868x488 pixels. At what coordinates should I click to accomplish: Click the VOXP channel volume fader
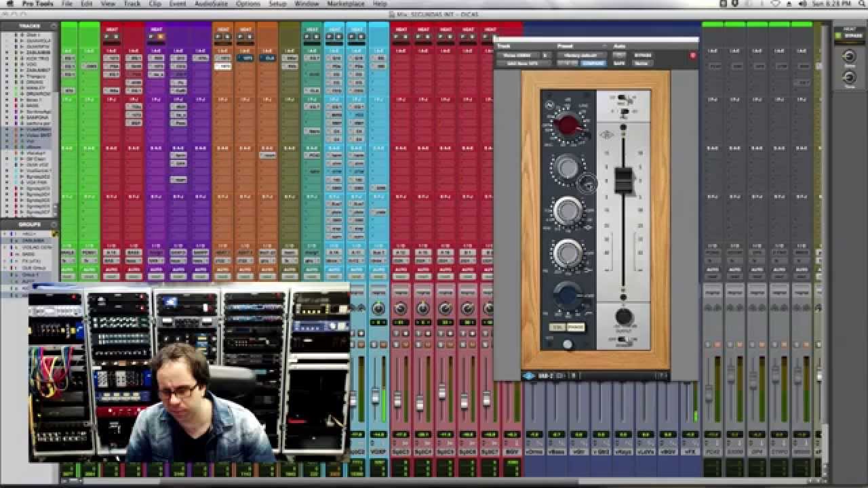pyautogui.click(x=376, y=394)
